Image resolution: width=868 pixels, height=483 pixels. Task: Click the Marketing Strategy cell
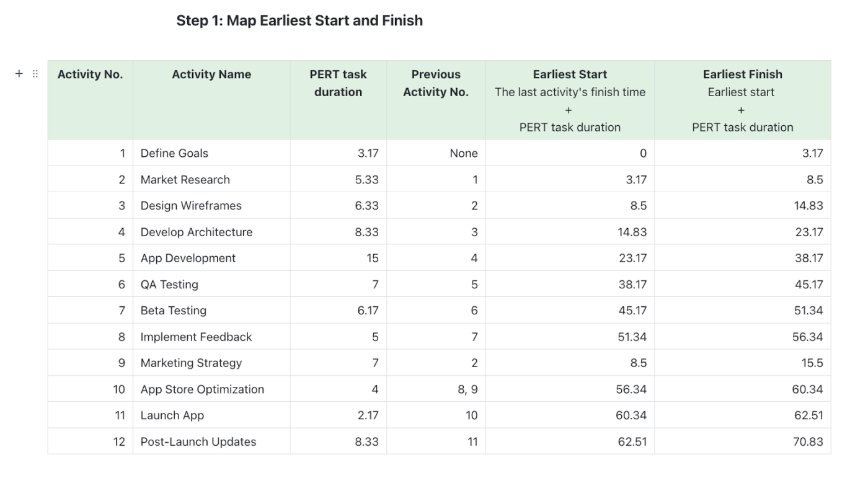pos(211,363)
